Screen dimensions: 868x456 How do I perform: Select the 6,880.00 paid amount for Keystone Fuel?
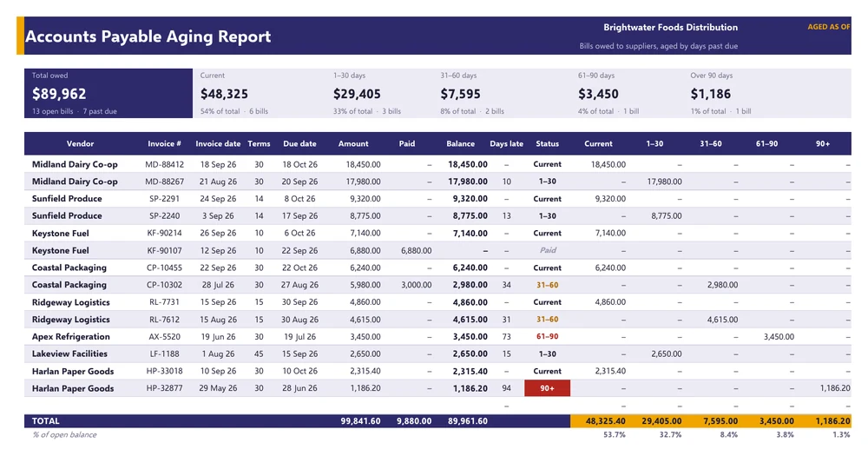(x=417, y=250)
